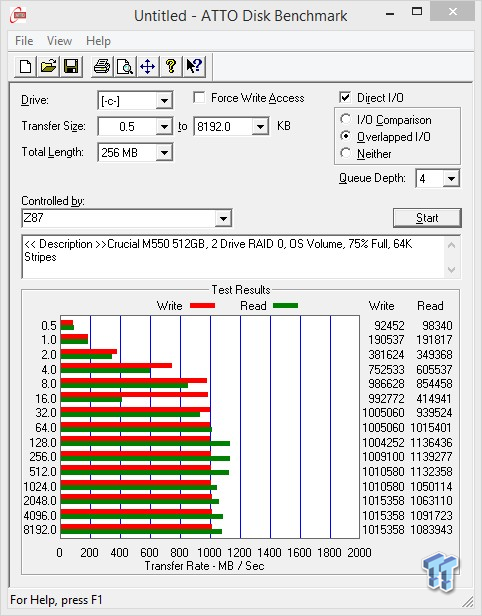Open the Queue Depth dropdown
Viewport: 482px width, 616px height.
click(451, 179)
